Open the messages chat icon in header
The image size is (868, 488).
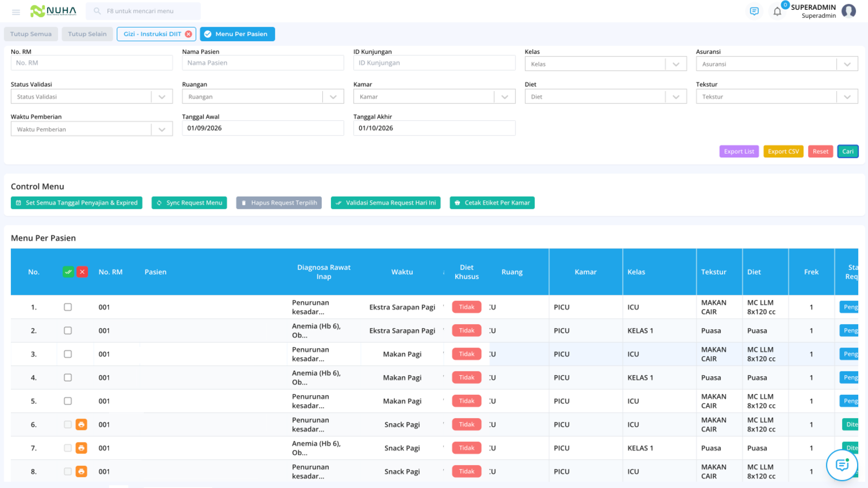754,11
